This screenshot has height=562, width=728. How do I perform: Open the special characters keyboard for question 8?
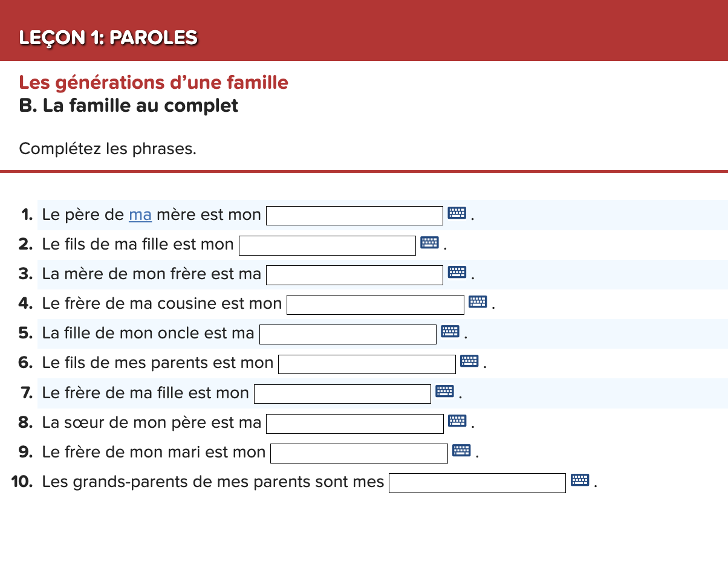[x=457, y=421]
